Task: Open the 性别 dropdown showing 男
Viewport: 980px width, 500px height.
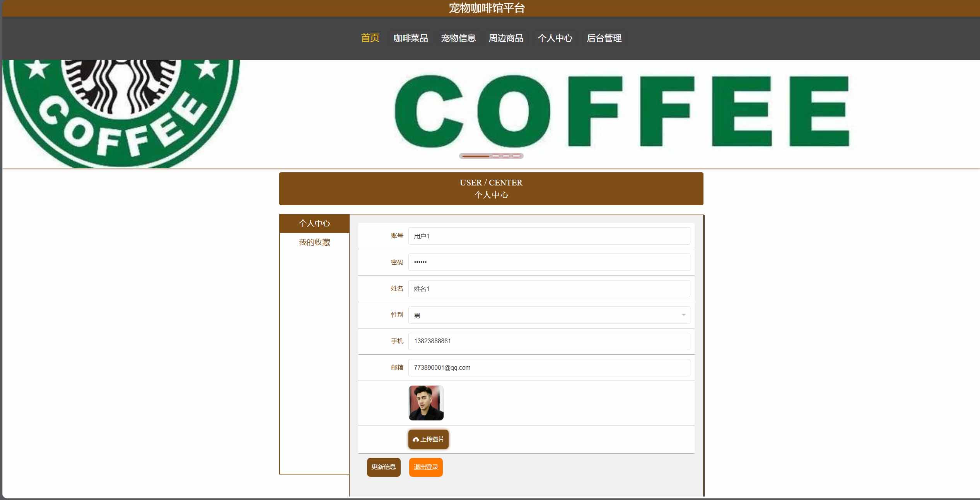Action: pos(549,315)
